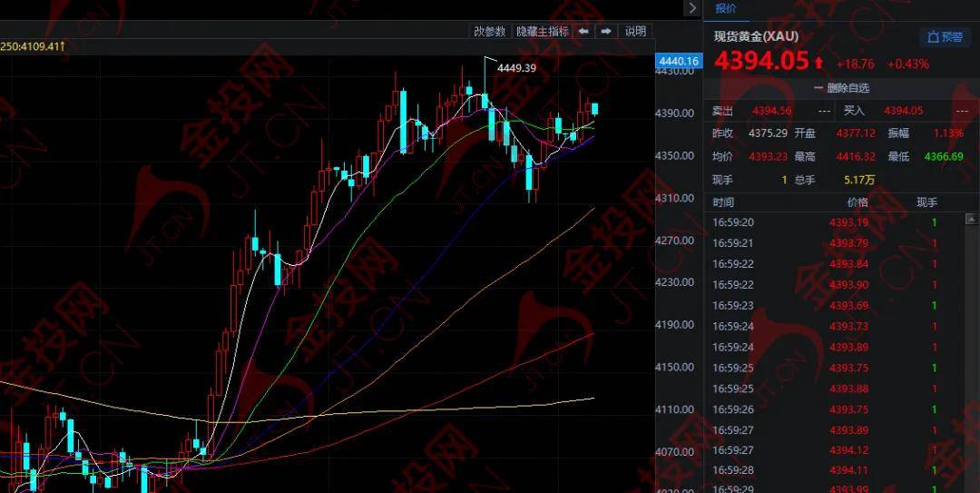
Task: Click the chart high label 4449.39
Action: 516,68
